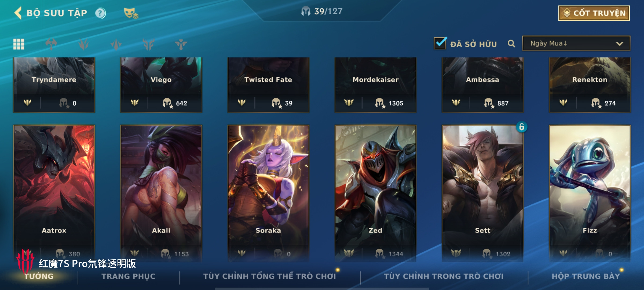Viewport: 644px width, 290px height.
Task: Open the Sett notification badge 6
Action: click(522, 127)
